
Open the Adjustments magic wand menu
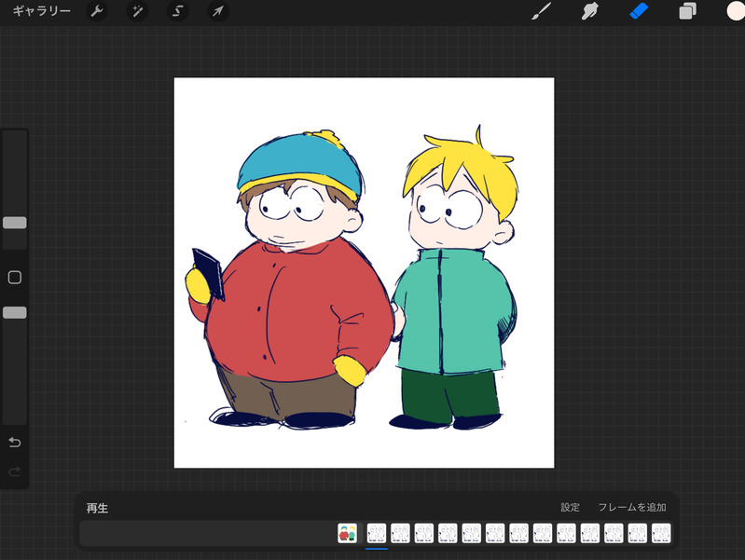(137, 11)
